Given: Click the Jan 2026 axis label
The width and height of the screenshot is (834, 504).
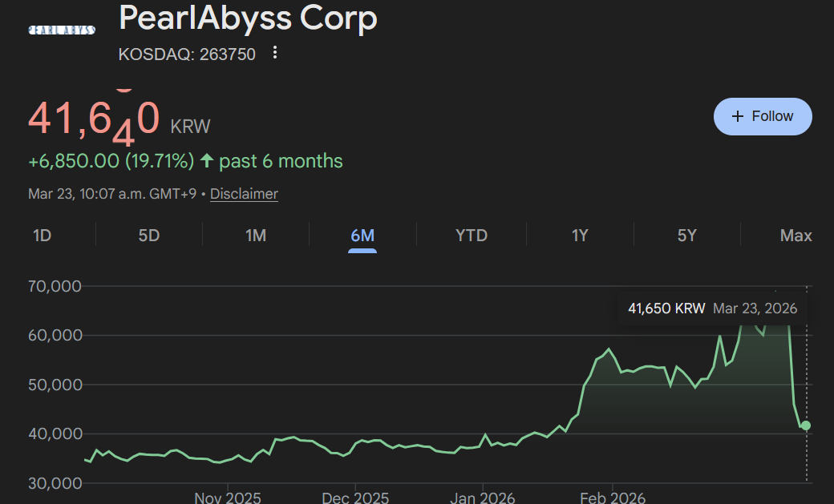Looking at the screenshot, I should (483, 498).
